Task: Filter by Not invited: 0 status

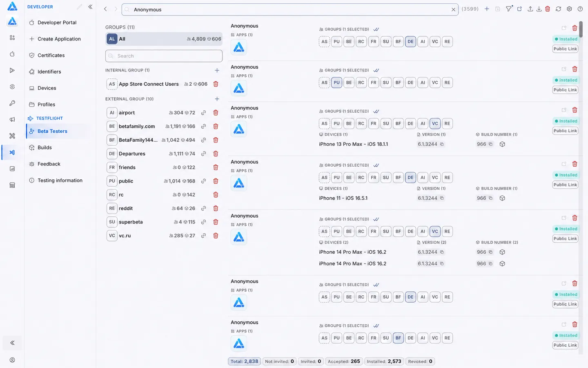Action: point(279,361)
